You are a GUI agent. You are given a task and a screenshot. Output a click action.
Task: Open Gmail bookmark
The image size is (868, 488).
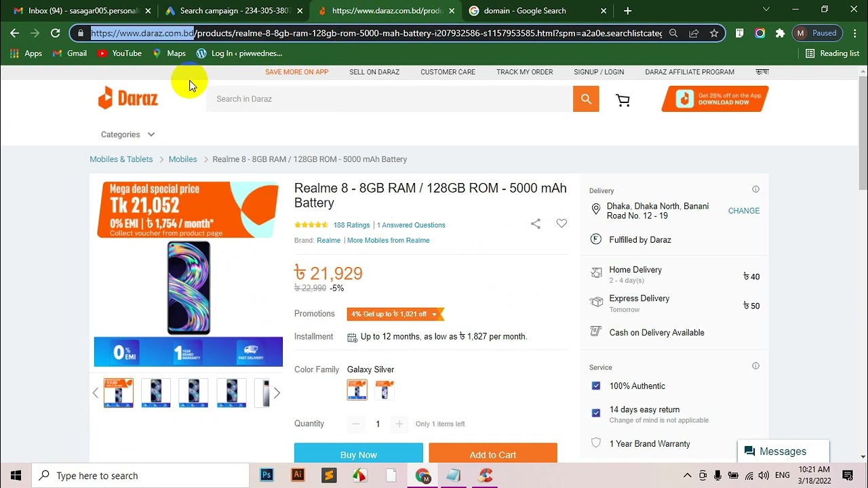coord(70,53)
